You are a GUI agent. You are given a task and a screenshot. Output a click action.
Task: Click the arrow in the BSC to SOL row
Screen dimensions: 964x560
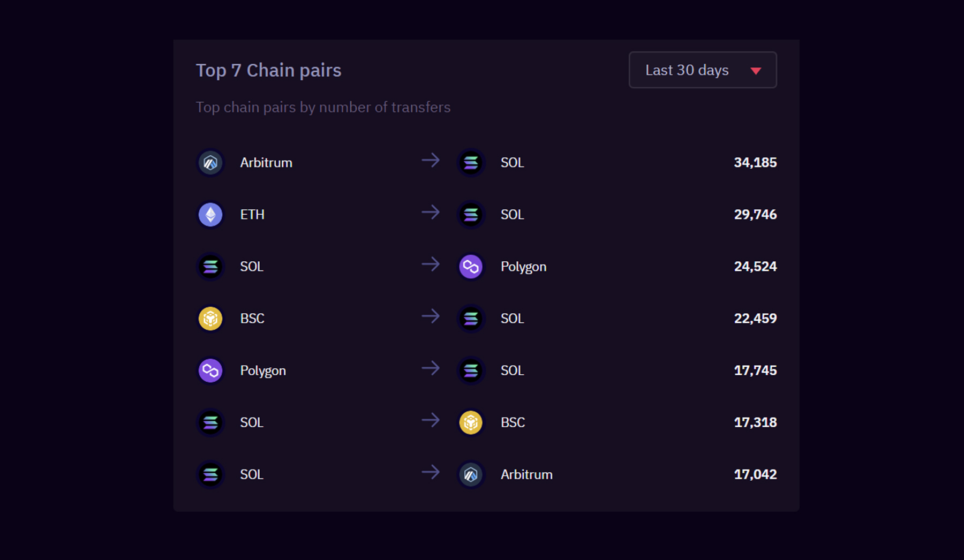pos(430,316)
